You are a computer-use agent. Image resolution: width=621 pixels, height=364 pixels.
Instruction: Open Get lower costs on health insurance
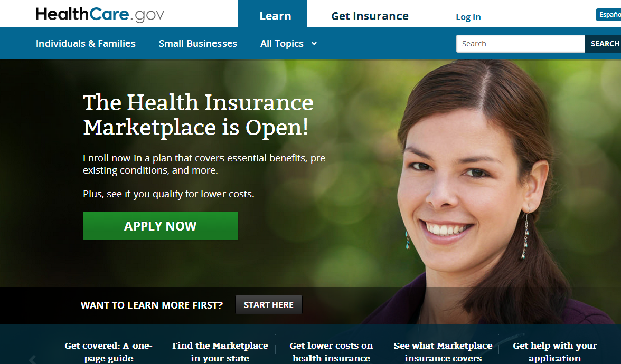331,352
